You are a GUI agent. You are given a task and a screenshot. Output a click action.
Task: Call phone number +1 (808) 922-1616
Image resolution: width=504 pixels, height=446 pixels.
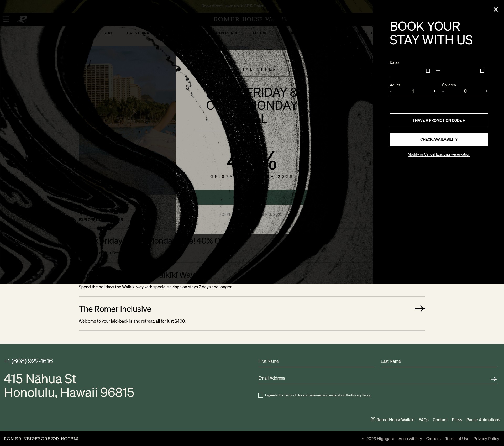(x=28, y=361)
